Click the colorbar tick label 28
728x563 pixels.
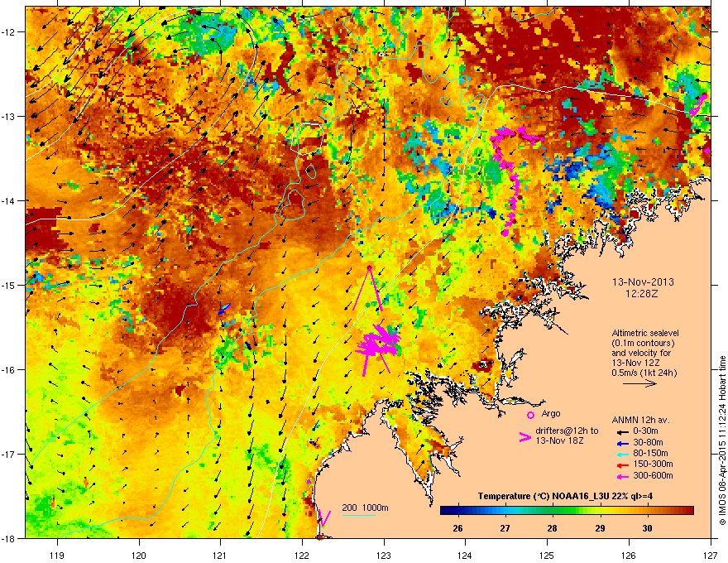click(x=552, y=528)
